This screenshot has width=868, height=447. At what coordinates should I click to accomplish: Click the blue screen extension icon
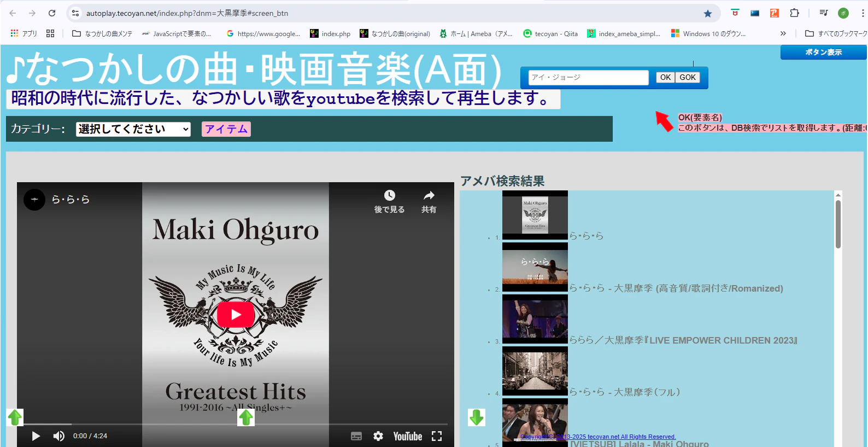pos(755,13)
